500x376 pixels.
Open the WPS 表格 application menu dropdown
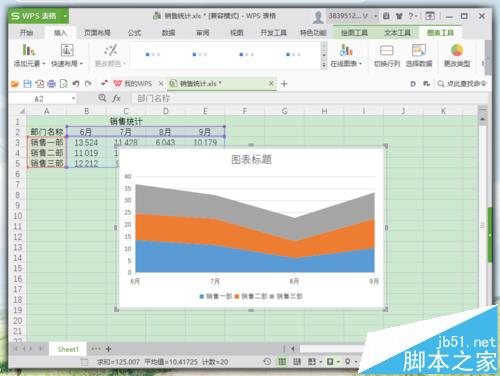pos(65,16)
